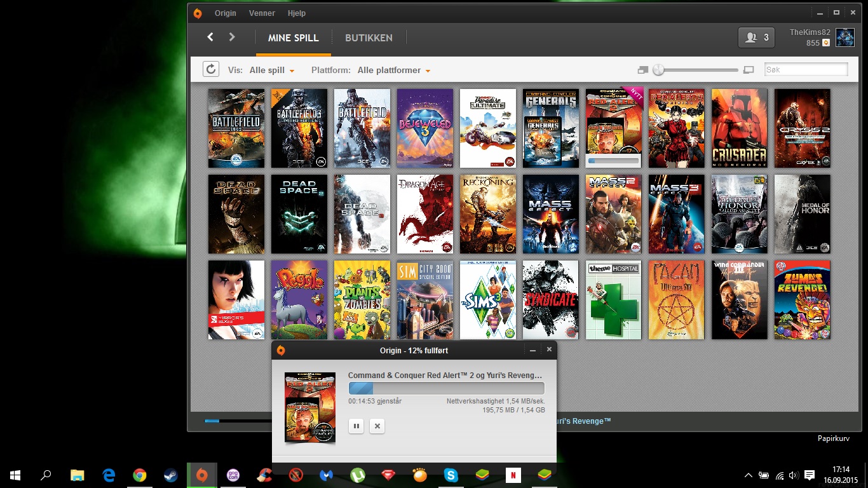Select the Wing Commander III tile
This screenshot has height=488, width=868.
pyautogui.click(x=740, y=300)
